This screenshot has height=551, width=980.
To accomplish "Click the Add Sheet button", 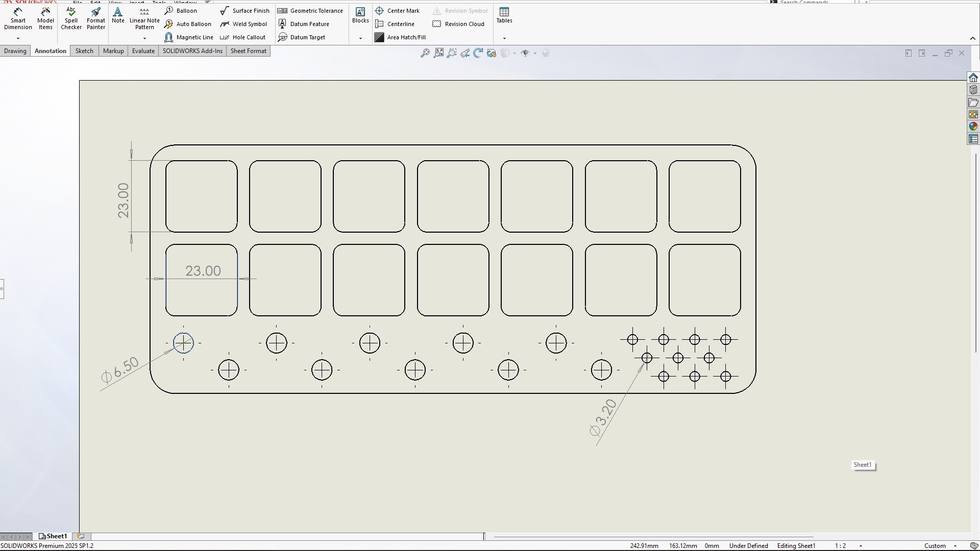I will click(81, 536).
